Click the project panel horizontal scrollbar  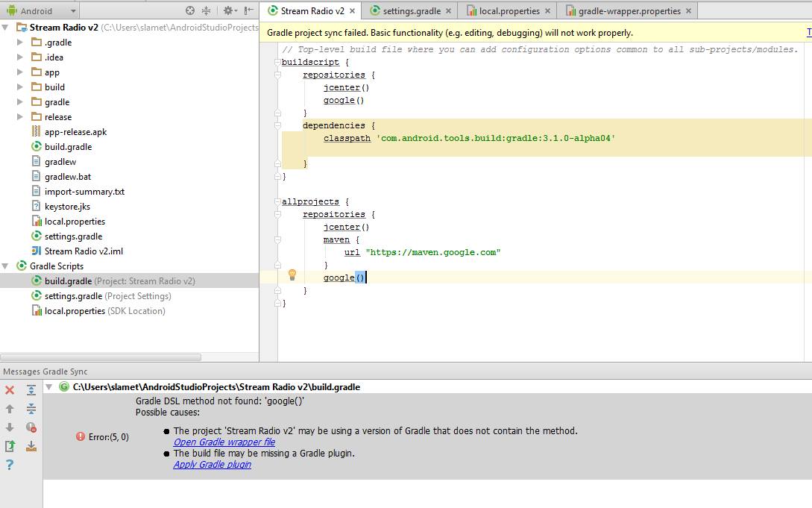pyautogui.click(x=101, y=357)
